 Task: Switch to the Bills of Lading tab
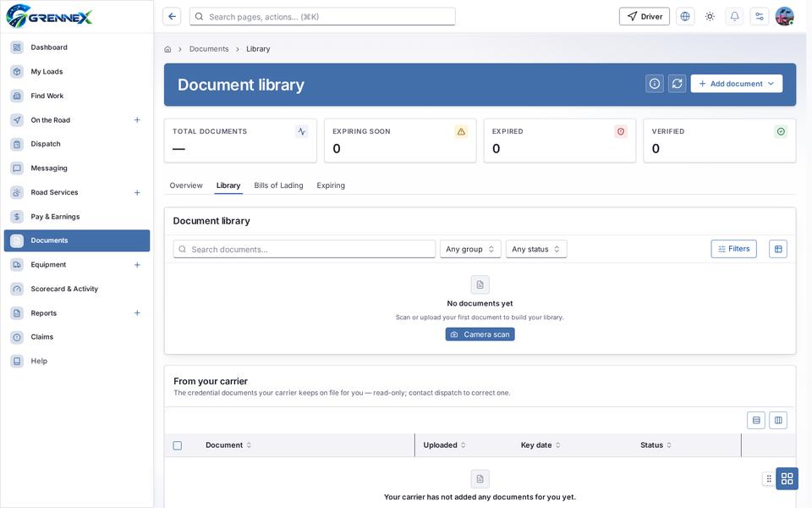pyautogui.click(x=278, y=185)
